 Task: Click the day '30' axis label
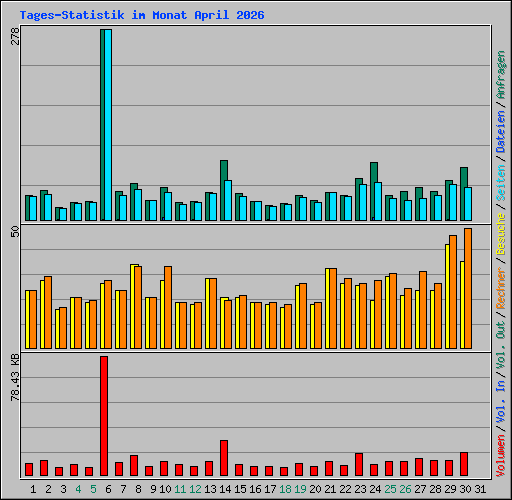[465, 489]
